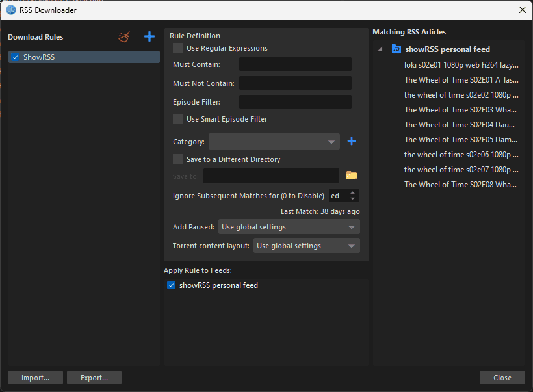This screenshot has height=392, width=533.
Task: Enable Use Regular Expressions
Action: pyautogui.click(x=178, y=48)
